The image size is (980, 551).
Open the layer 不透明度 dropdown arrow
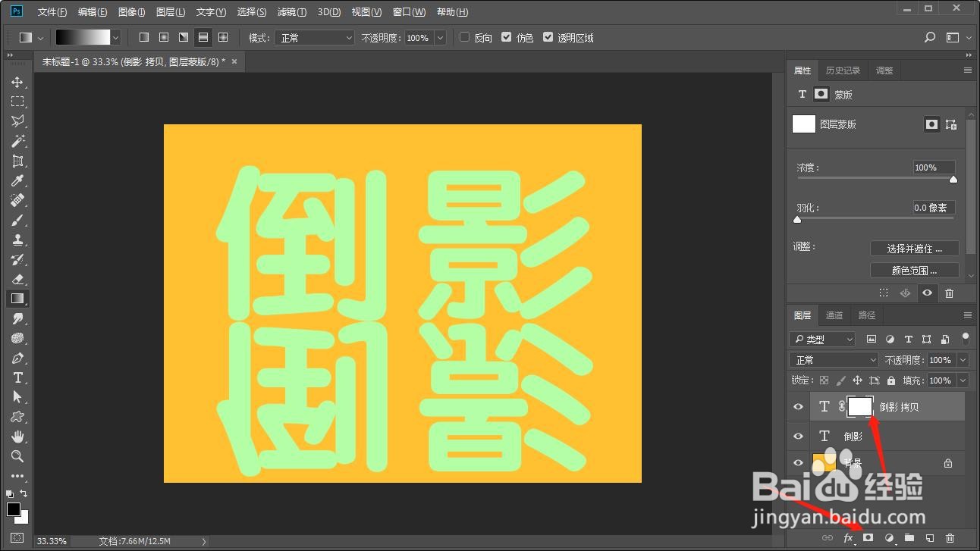(963, 360)
